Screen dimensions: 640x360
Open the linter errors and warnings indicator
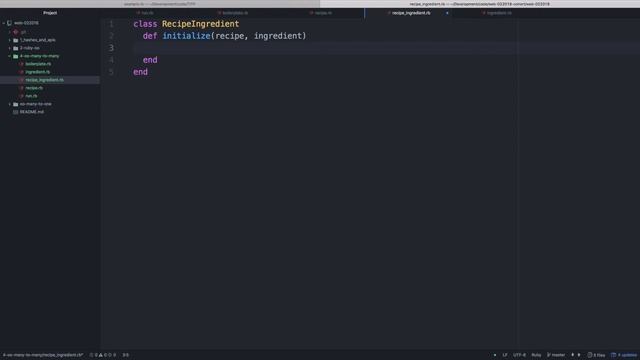coord(103,355)
